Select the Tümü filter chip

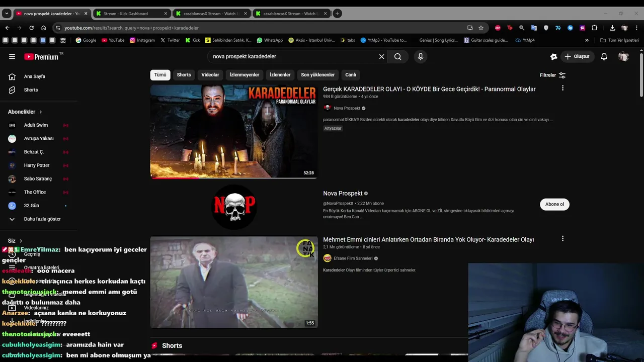pos(160,75)
